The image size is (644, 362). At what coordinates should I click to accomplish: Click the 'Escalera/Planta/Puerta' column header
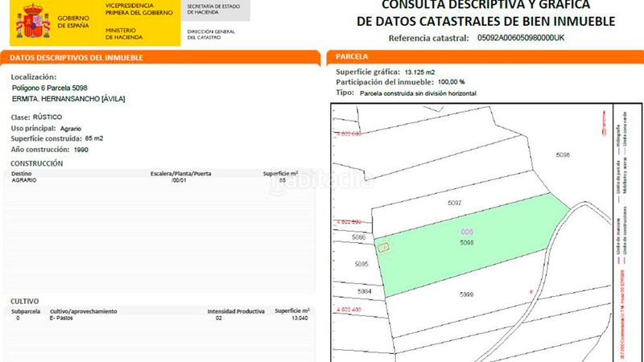point(180,174)
